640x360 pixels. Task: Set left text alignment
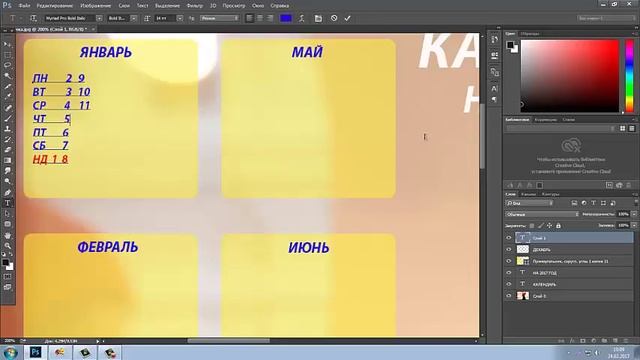pyautogui.click(x=249, y=18)
